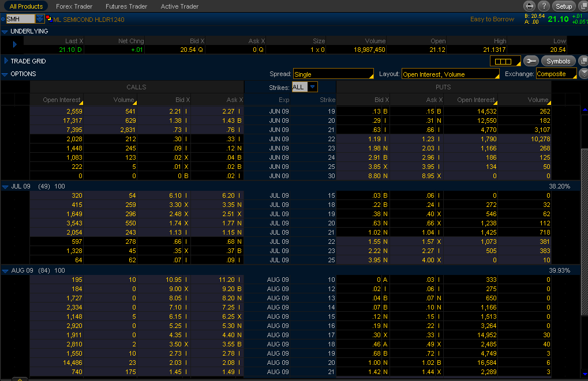Open the Exchange dropdown showing Composite

(556, 74)
